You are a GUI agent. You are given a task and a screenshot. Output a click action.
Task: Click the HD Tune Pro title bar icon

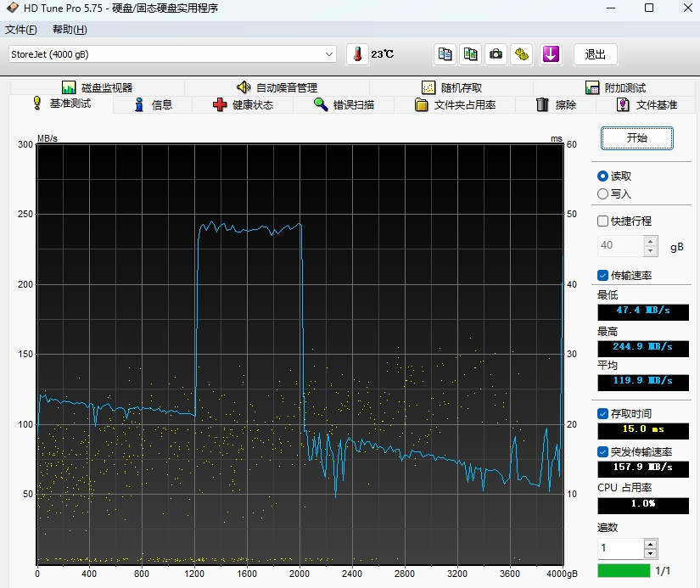point(13,8)
